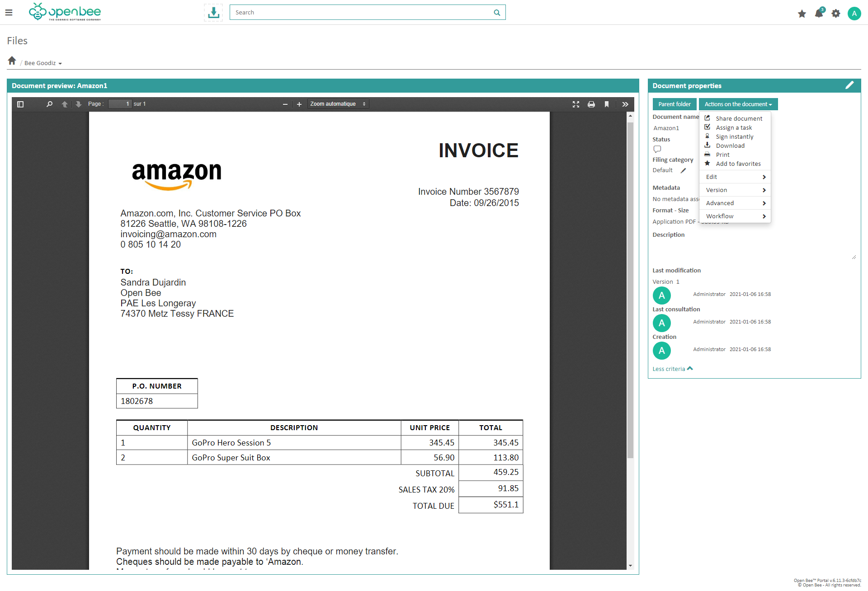Choose Download from actions menu

[x=735, y=145]
